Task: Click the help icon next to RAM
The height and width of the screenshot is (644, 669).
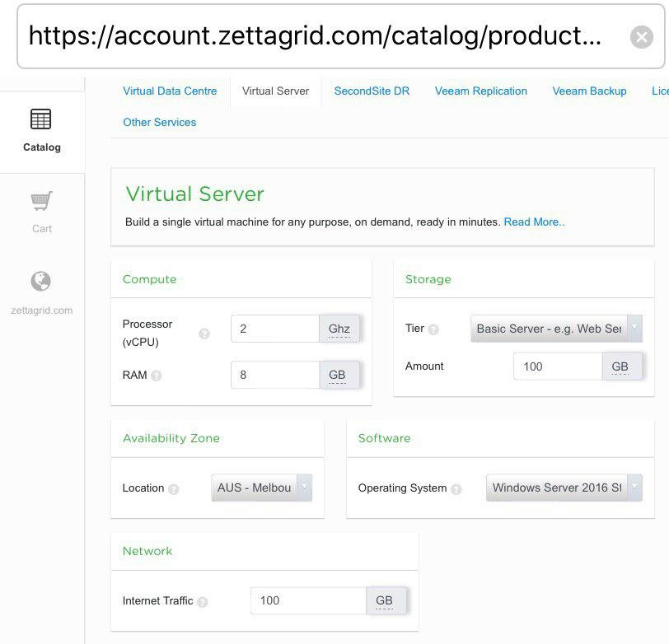Action: [x=157, y=376]
